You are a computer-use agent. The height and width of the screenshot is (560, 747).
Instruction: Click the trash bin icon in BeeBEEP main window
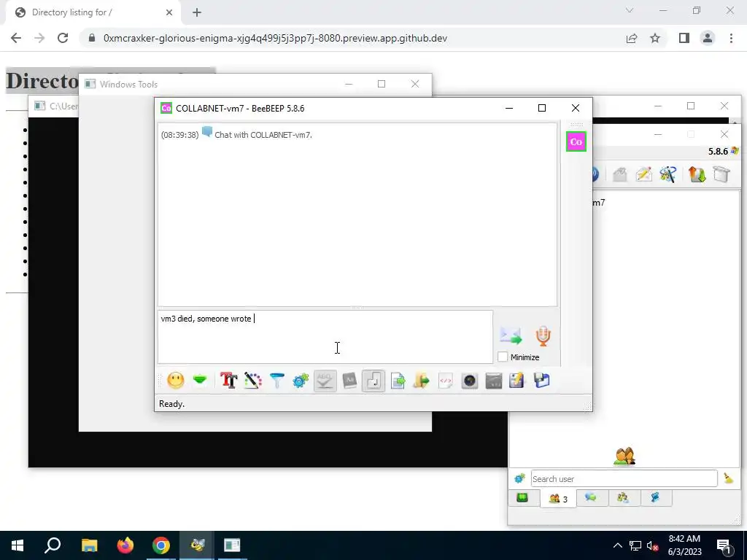(721, 174)
